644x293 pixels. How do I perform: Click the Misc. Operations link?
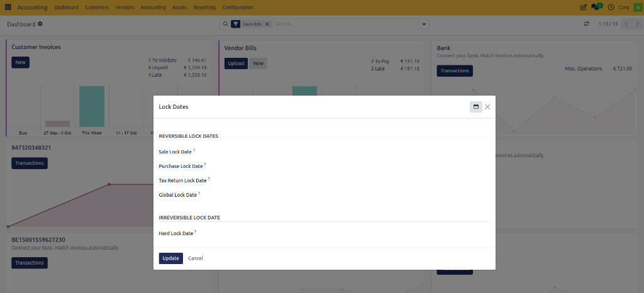584,69
